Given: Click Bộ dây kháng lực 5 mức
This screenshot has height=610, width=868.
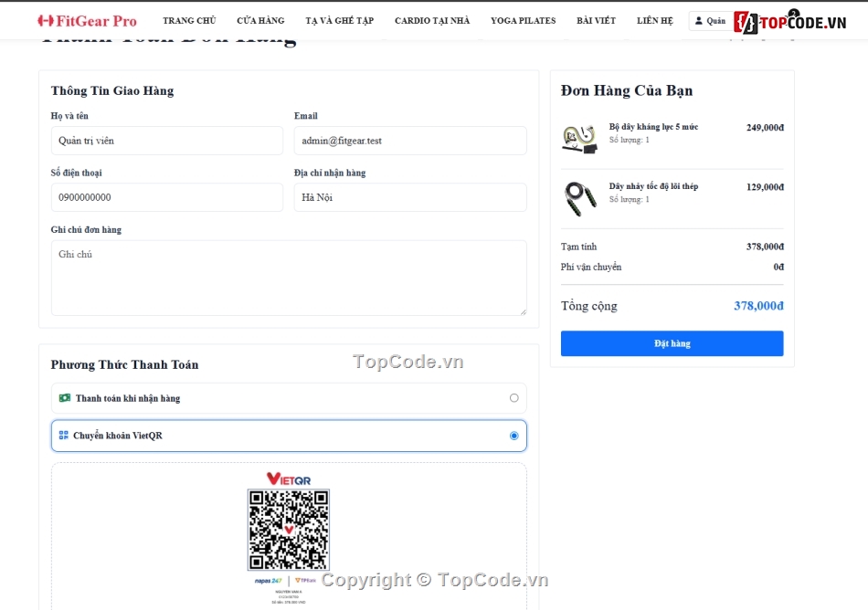Looking at the screenshot, I should point(653,127).
